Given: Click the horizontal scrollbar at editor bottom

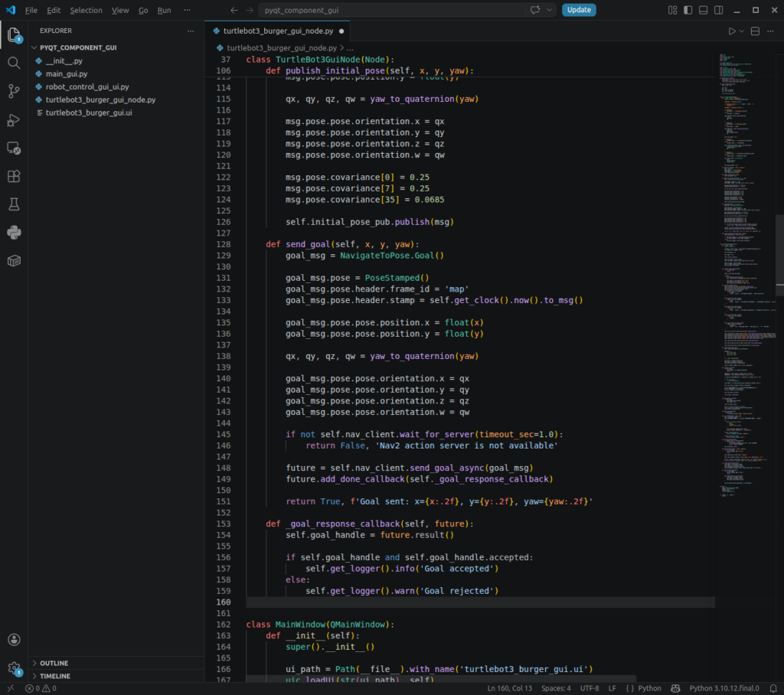Looking at the screenshot, I should pyautogui.click(x=441, y=679).
